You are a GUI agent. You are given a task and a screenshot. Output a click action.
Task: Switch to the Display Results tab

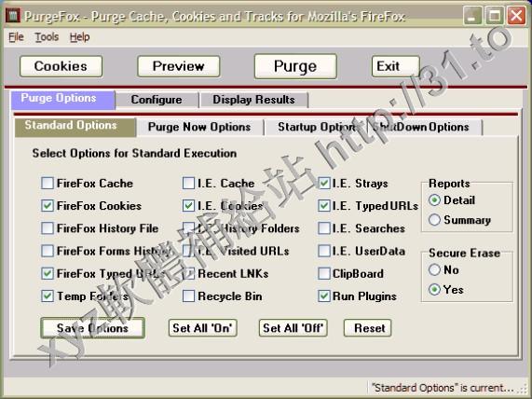pos(253,100)
